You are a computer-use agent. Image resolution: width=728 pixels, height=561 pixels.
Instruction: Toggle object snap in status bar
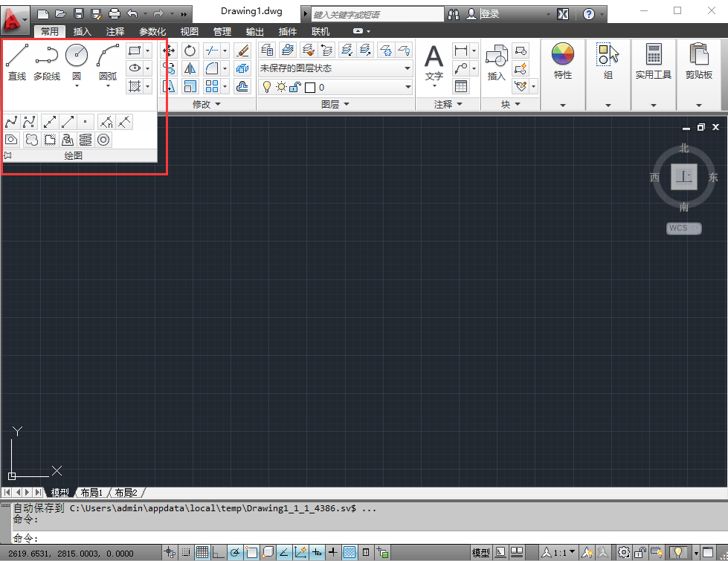(x=251, y=552)
